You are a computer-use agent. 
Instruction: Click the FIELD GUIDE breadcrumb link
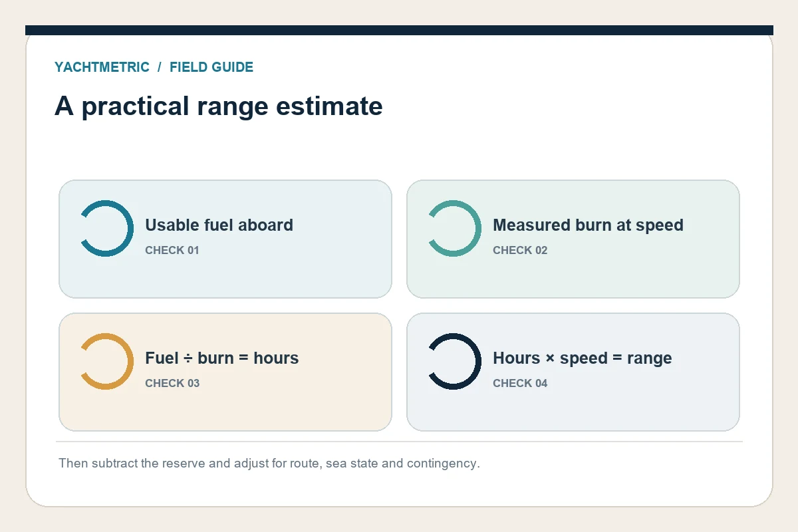pos(211,67)
